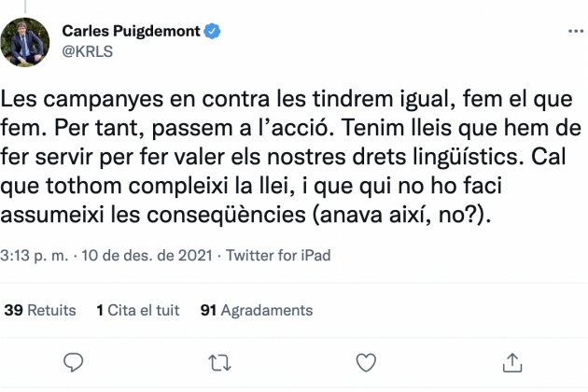Image resolution: width=588 pixels, height=392 pixels.
Task: Open the 1 Cita el tuit link
Action: tap(137, 310)
